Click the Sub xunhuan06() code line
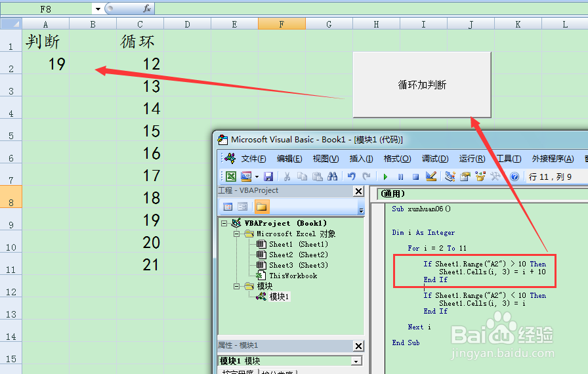588x374 pixels. (421, 209)
